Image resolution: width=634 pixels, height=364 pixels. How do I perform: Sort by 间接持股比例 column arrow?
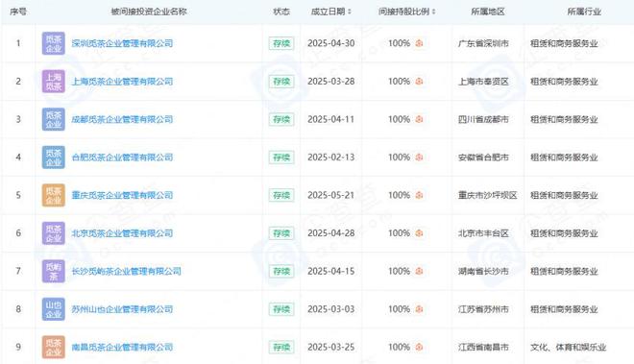434,12
